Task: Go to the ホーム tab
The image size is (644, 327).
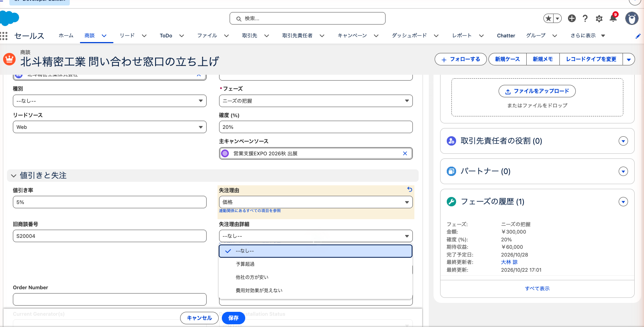Action: tap(66, 35)
